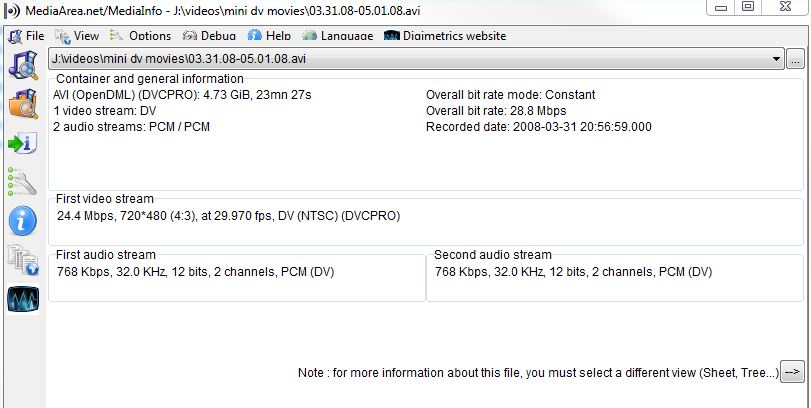
Task: Open the Preferences wrench icon
Action: coord(22,181)
